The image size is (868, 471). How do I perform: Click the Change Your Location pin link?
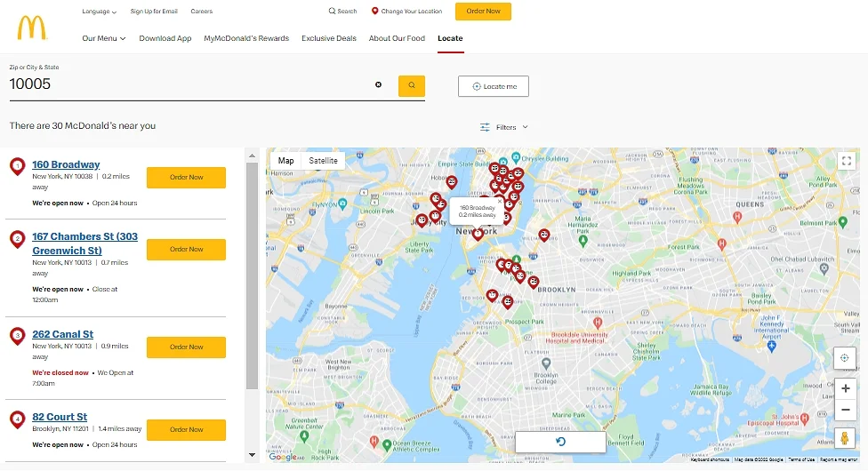[x=406, y=11]
